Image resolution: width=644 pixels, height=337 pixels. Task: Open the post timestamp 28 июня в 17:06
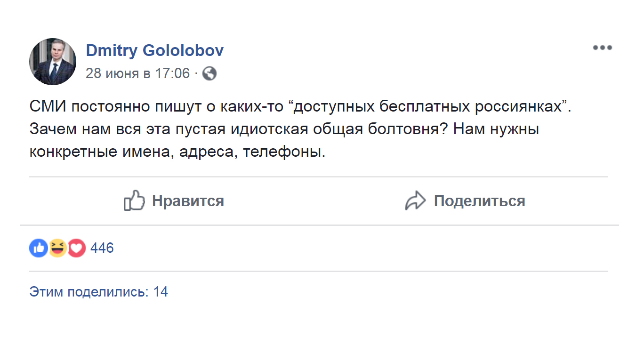pos(137,74)
